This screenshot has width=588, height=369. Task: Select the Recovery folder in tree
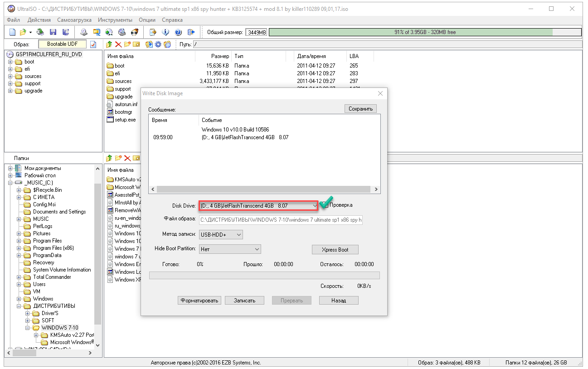click(x=44, y=262)
